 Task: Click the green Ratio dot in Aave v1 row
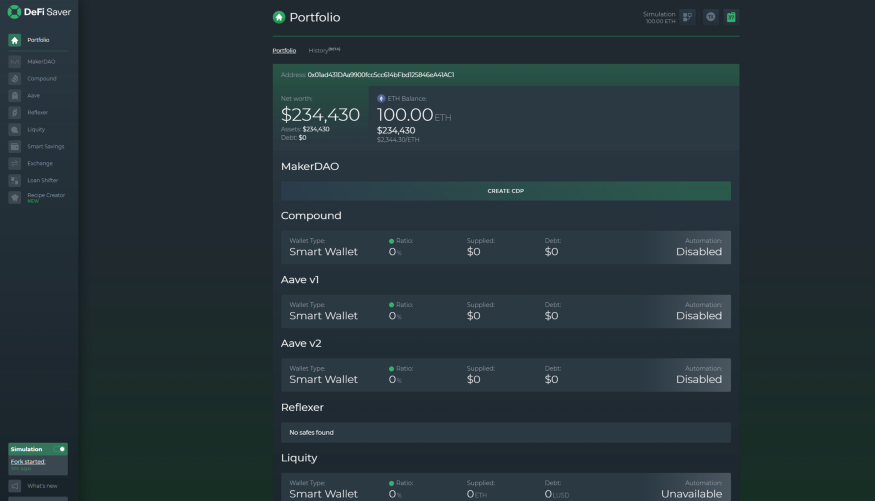pos(391,305)
